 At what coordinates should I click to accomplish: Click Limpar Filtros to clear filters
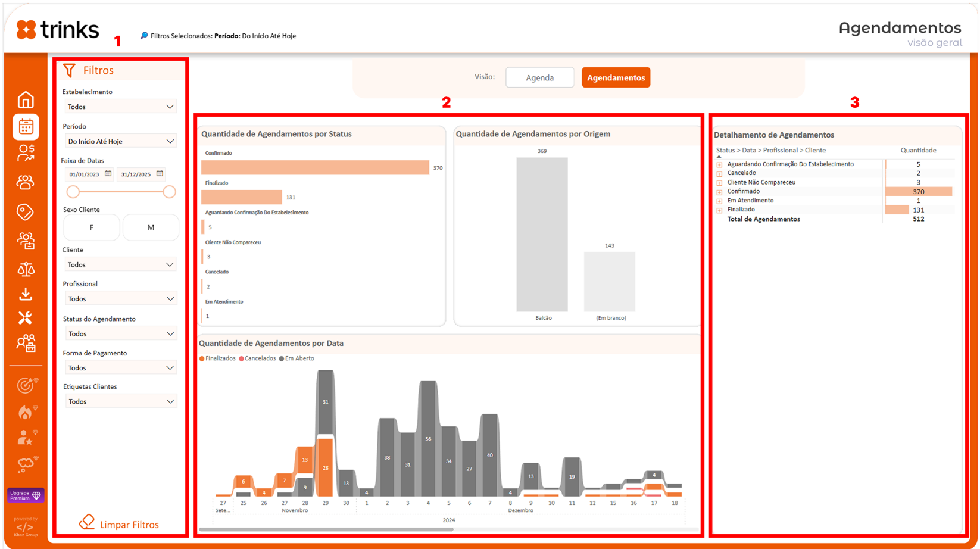[119, 524]
